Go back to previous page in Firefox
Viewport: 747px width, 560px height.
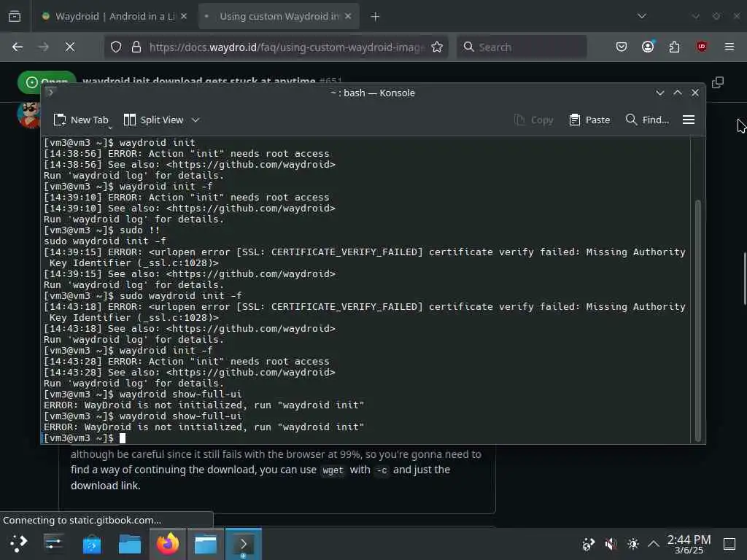pos(18,47)
